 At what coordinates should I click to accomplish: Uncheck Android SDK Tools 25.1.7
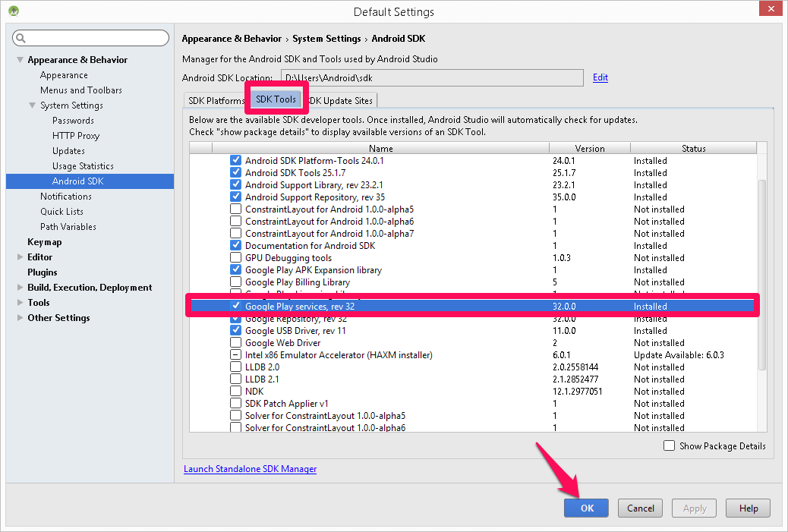(x=235, y=172)
